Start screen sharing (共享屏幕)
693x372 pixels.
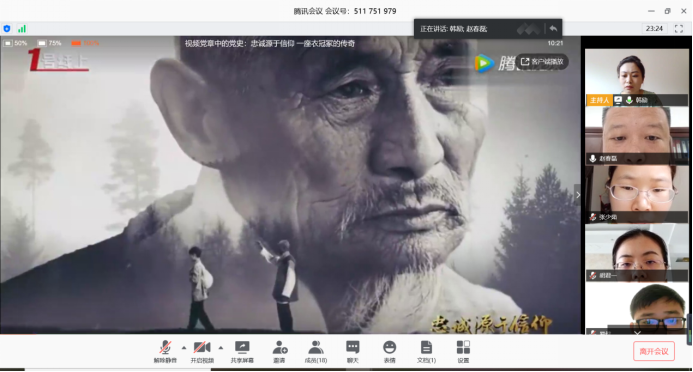(x=242, y=352)
